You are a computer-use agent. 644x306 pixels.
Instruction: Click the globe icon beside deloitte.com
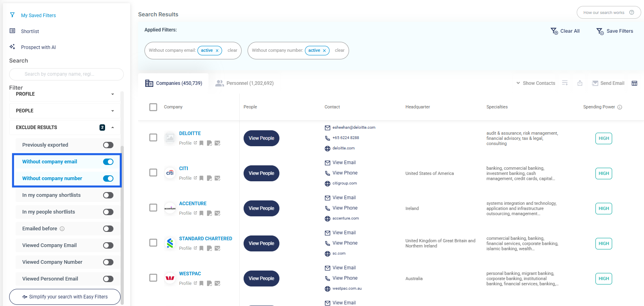[328, 149]
